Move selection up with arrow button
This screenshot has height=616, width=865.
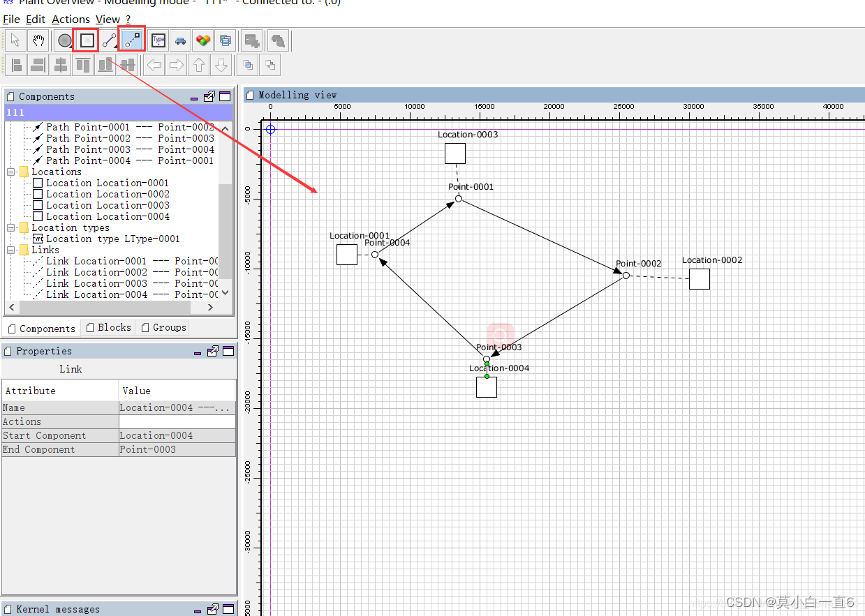[199, 66]
